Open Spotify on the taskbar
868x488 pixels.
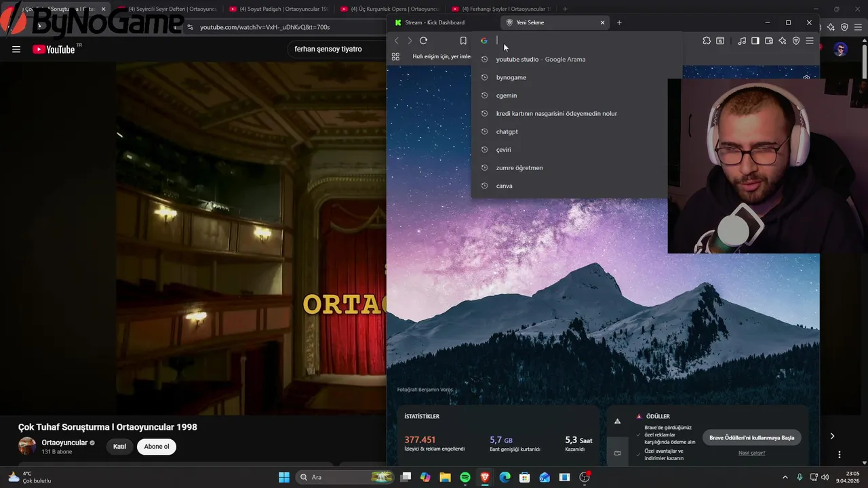click(x=465, y=477)
